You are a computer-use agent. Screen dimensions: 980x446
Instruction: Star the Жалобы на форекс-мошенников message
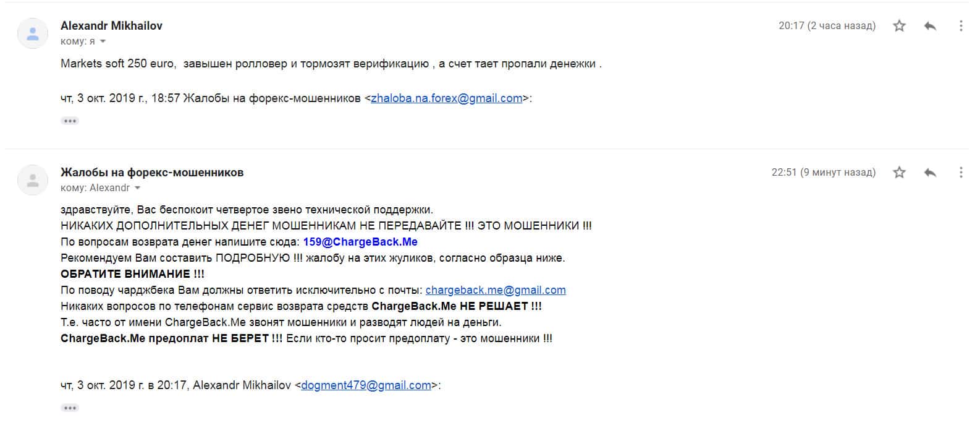click(x=899, y=173)
